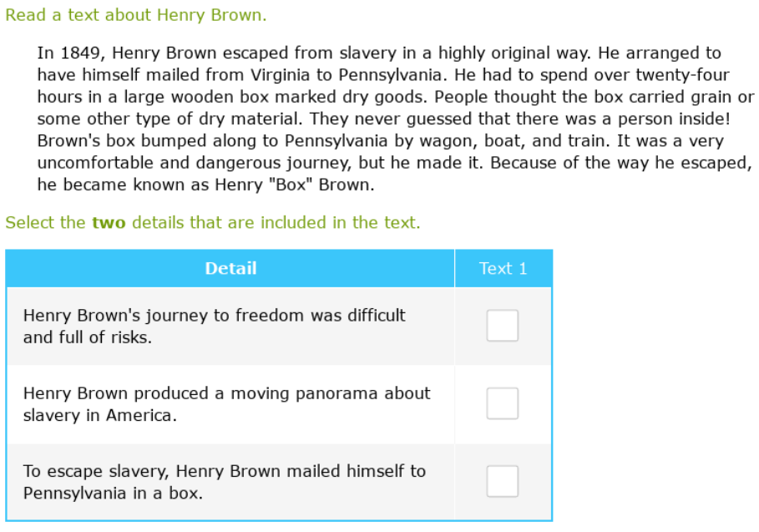The height and width of the screenshot is (532, 759).
Task: Click the "Detail" column header
Action: point(230,268)
